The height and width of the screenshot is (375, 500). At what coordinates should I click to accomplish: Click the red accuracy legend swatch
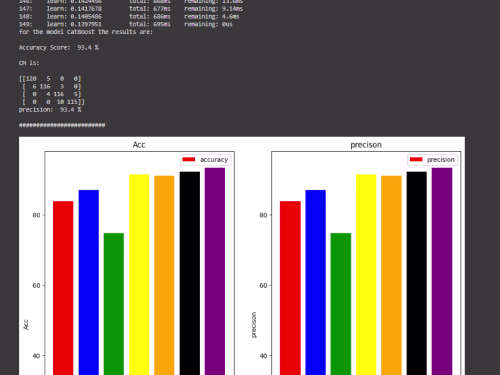189,159
